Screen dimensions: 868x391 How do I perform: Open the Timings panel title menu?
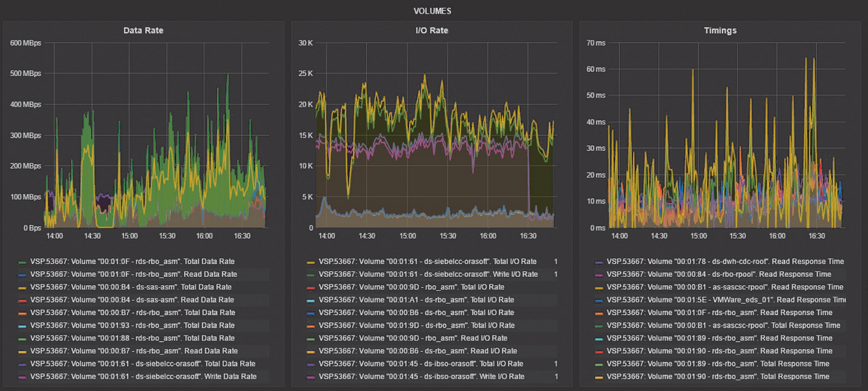point(720,30)
